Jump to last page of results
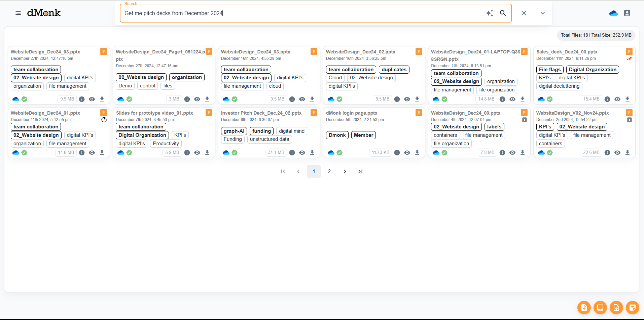644x320 pixels. [x=360, y=171]
